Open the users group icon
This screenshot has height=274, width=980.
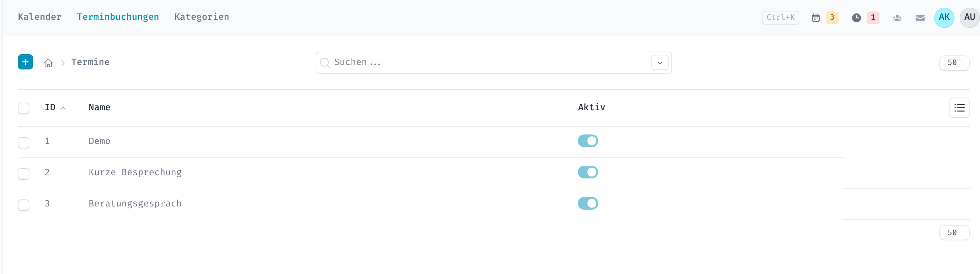(897, 18)
